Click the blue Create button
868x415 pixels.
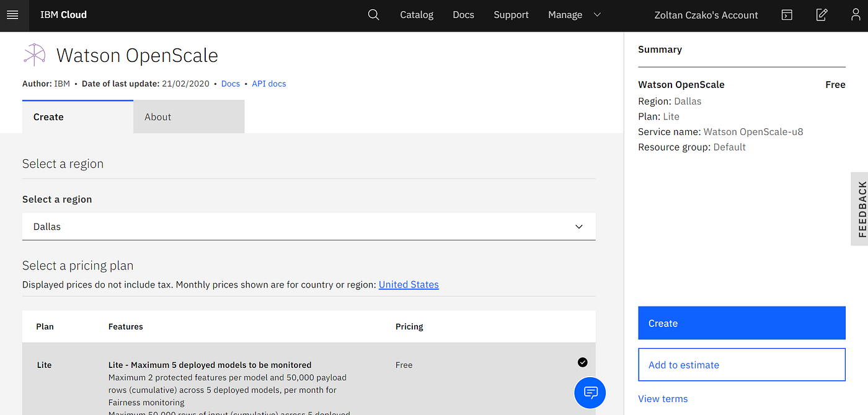click(x=742, y=323)
